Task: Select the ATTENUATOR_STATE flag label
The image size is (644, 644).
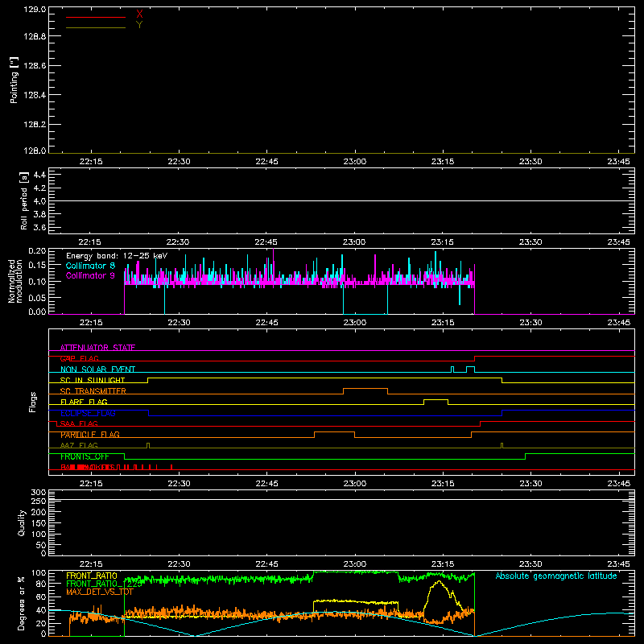Action: [97, 348]
